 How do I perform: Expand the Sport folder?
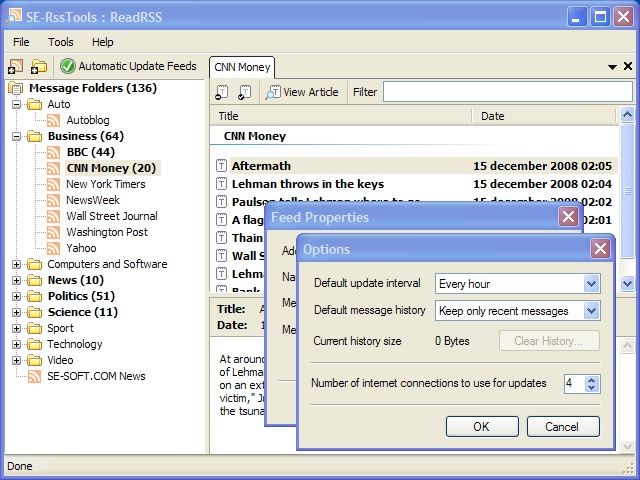pos(16,328)
